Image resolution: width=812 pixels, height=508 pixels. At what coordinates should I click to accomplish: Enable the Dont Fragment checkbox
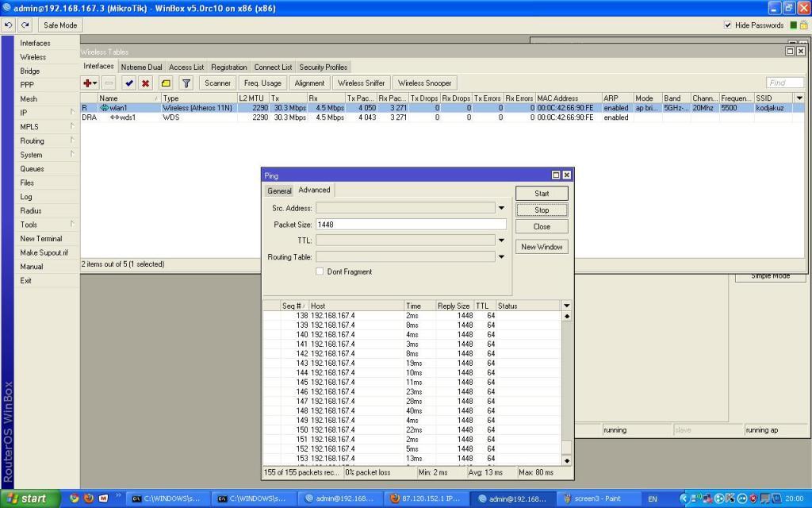tap(320, 271)
